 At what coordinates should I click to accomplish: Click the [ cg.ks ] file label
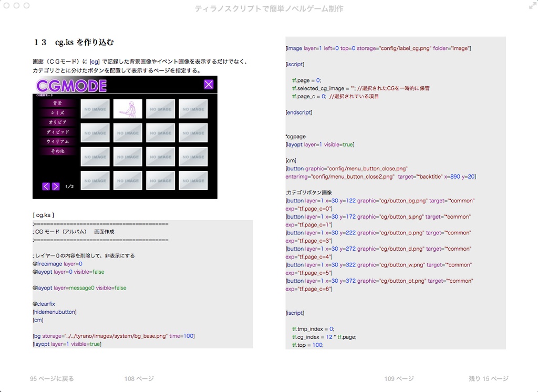coord(43,215)
